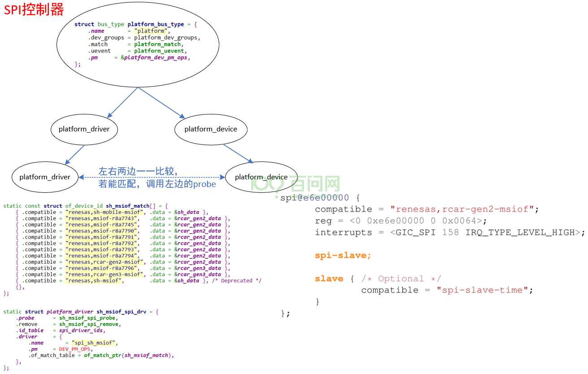This screenshot has height=374, width=588.
Task: Click the 百问网 watermark logo
Action: [x=296, y=183]
